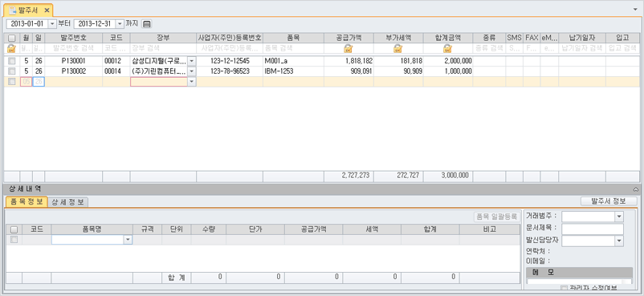
Task: Click the 품목 일괄등록 button
Action: [497, 217]
